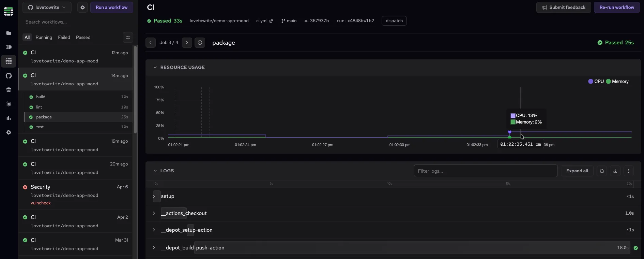Click the Depot logo icon in sidebar
The width and height of the screenshot is (644, 259).
[x=9, y=11]
